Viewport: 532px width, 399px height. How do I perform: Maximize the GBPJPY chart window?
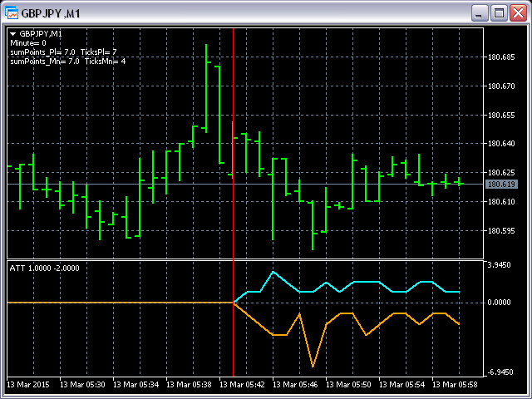point(499,12)
